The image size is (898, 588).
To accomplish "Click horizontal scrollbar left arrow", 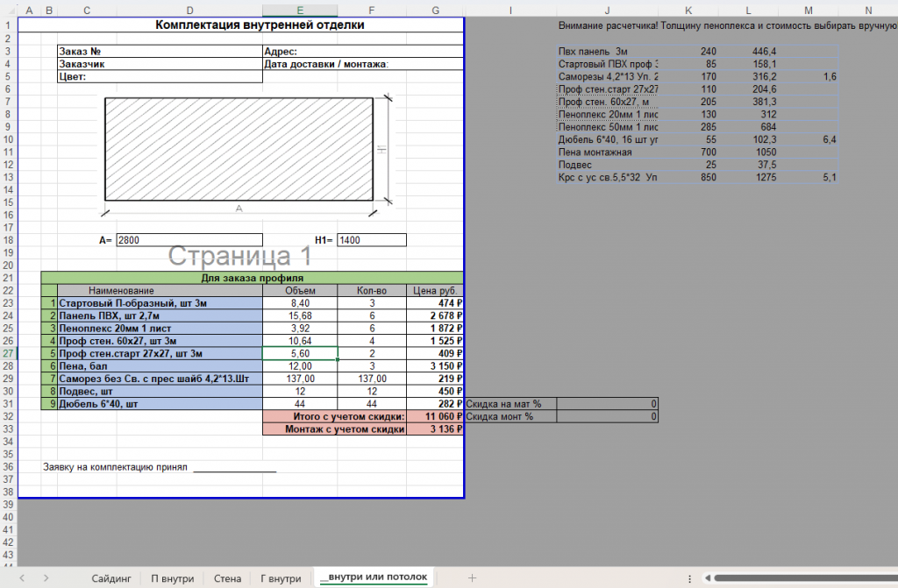I will click(x=708, y=578).
